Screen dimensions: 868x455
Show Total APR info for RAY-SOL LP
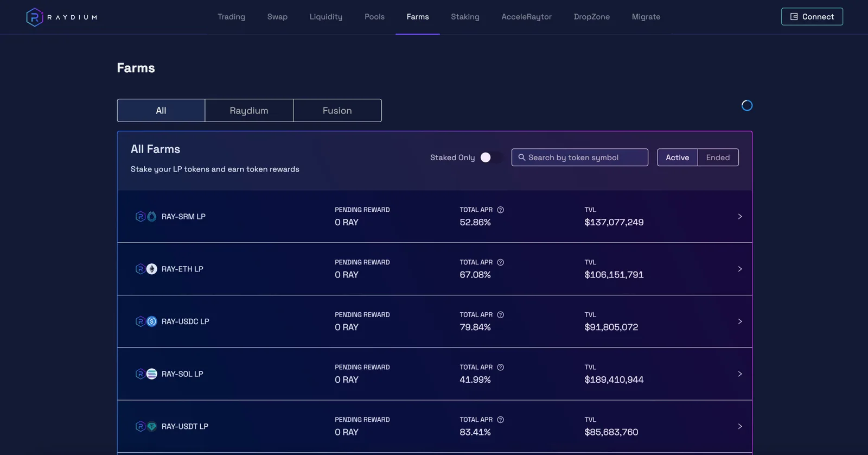(501, 368)
